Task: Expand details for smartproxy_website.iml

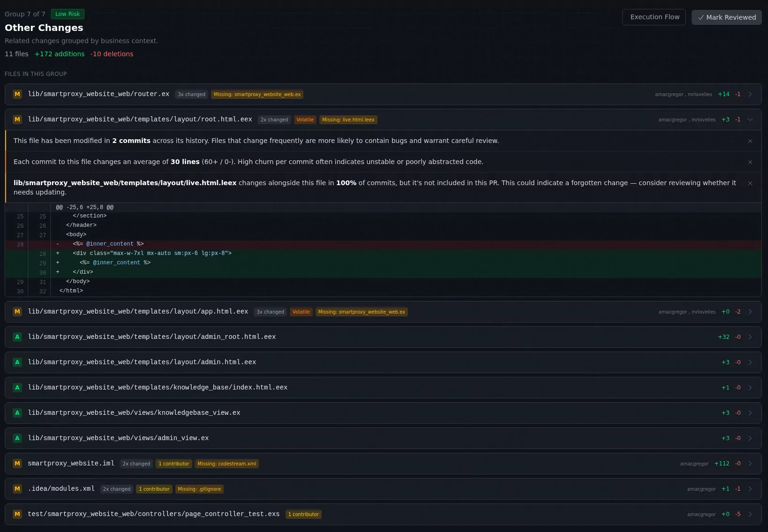Action: tap(750, 463)
